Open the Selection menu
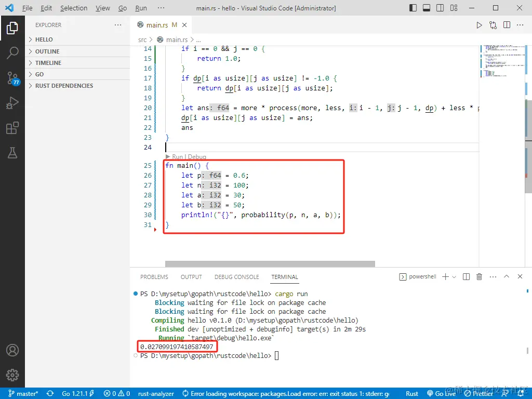The width and height of the screenshot is (532, 399). point(74,8)
